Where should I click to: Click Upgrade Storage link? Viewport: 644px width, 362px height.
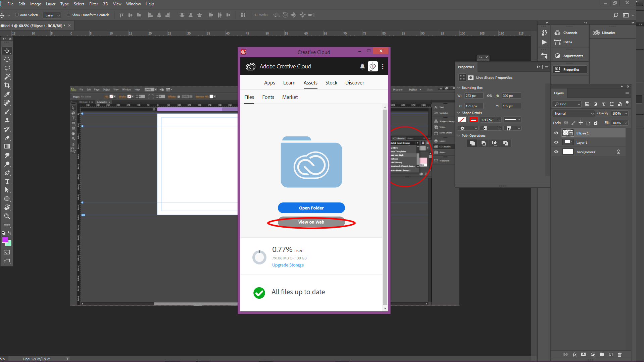pyautogui.click(x=288, y=265)
